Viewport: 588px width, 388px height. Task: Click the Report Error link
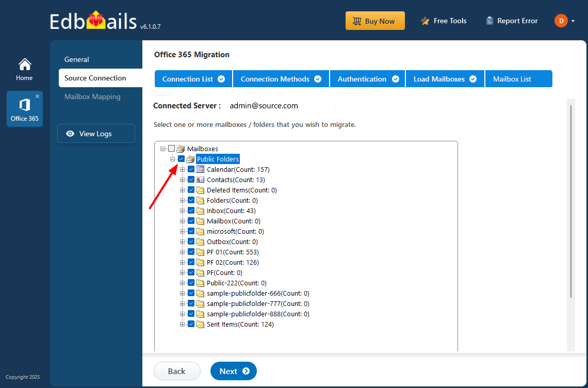click(x=512, y=21)
